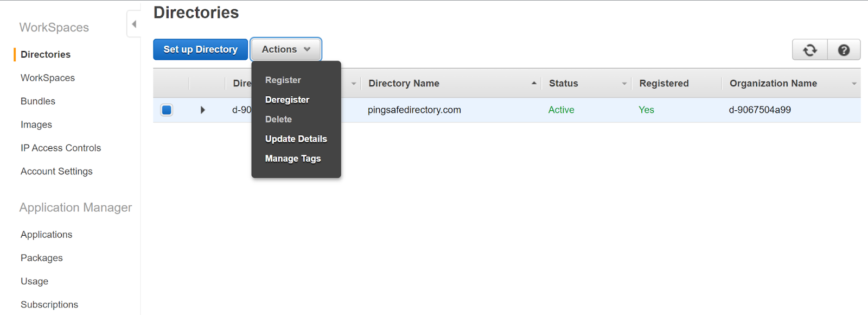Click the Set up Directory button
Viewport: 868px width, 315px height.
(200, 49)
